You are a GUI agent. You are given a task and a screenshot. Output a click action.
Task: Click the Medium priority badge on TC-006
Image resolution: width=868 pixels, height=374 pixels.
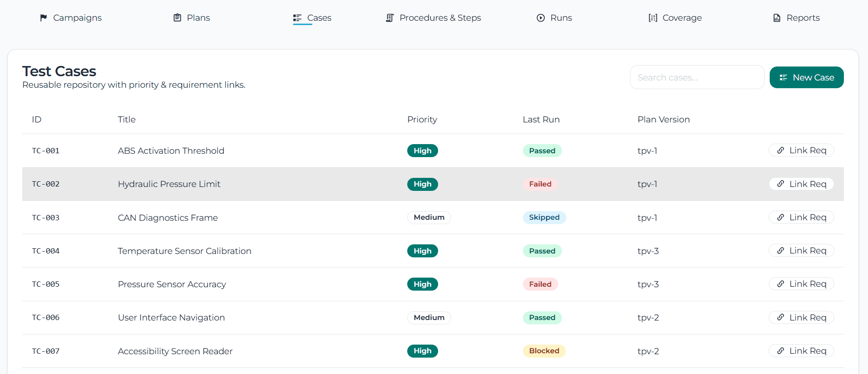coord(429,318)
